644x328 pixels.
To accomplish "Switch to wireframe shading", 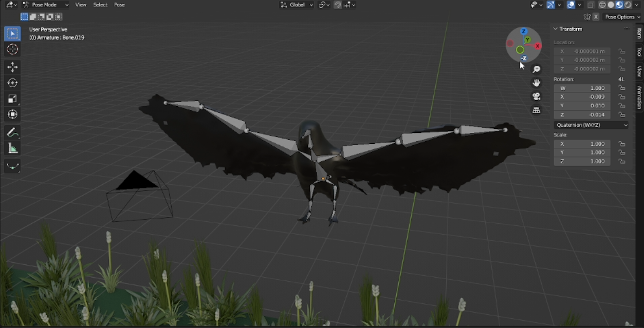I will tap(602, 5).
